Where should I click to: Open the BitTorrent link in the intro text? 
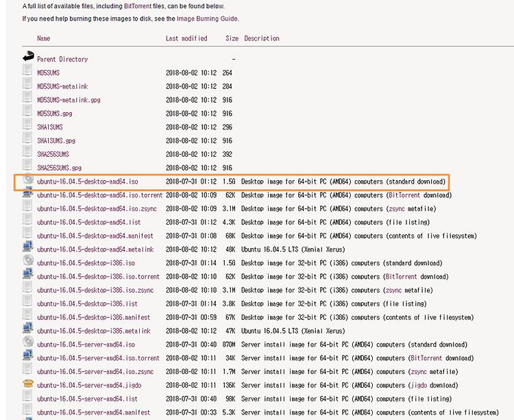(x=138, y=6)
